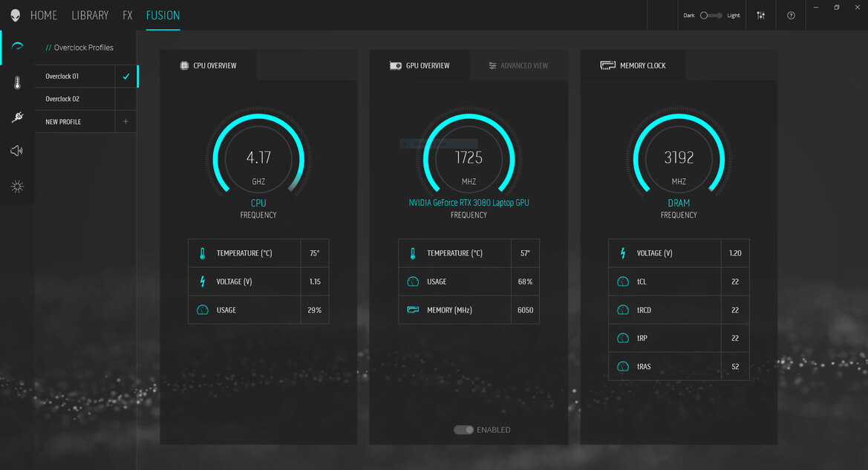Toggle the ENABLED GPU switch
Image resolution: width=868 pixels, height=470 pixels.
tap(463, 430)
